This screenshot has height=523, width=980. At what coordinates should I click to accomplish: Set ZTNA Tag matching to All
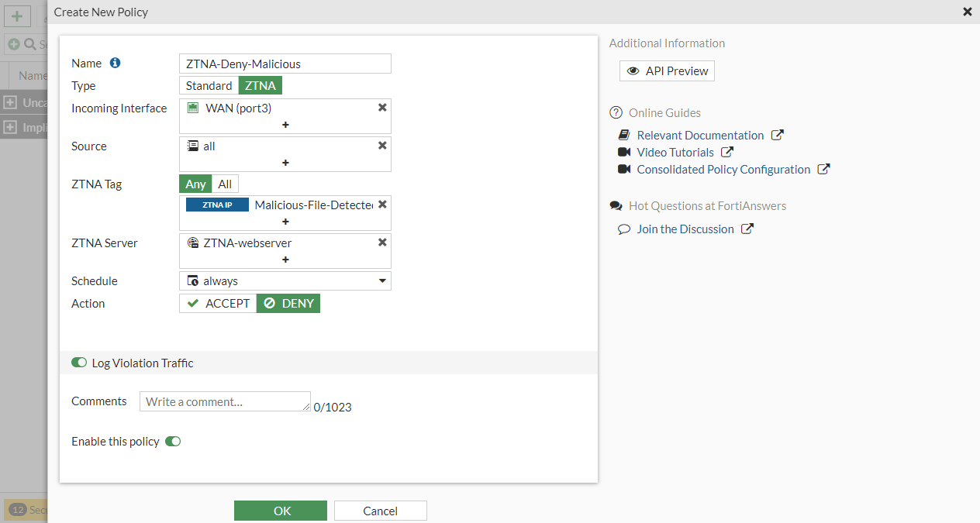coord(225,184)
